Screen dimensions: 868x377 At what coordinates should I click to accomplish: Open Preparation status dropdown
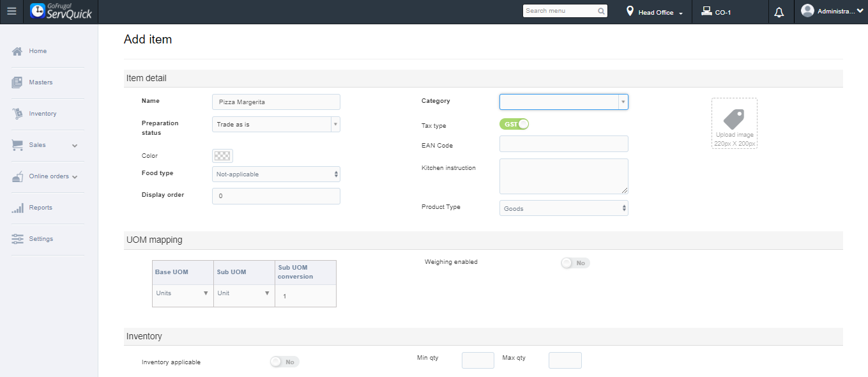[276, 124]
